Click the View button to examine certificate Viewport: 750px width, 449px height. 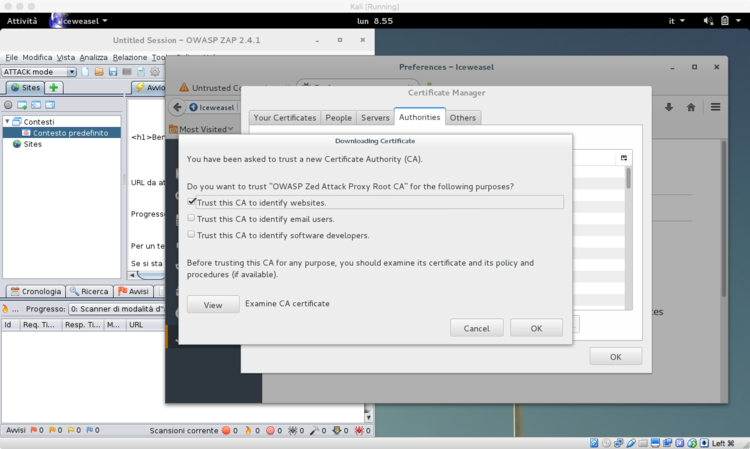pos(213,304)
